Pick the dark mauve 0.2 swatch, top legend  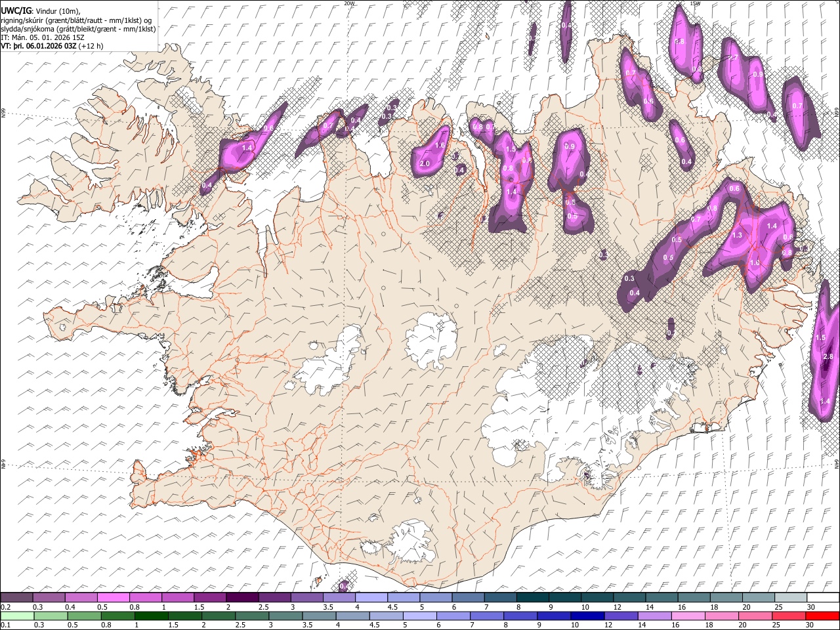pyautogui.click(x=16, y=597)
